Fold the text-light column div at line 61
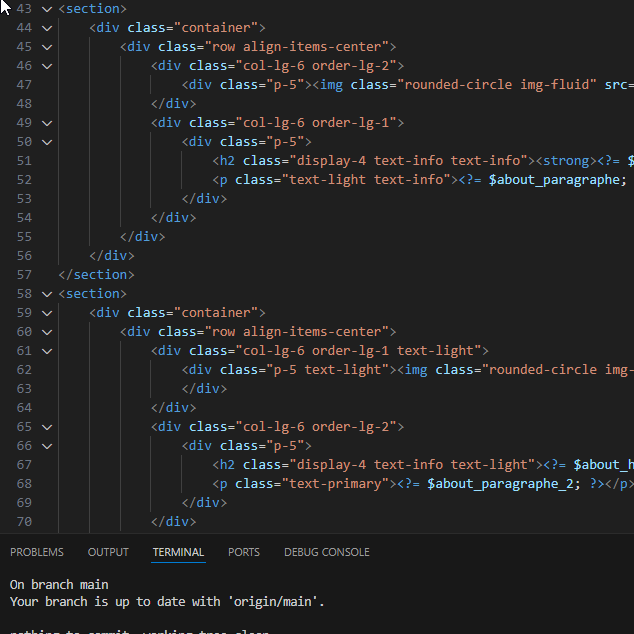 click(47, 351)
